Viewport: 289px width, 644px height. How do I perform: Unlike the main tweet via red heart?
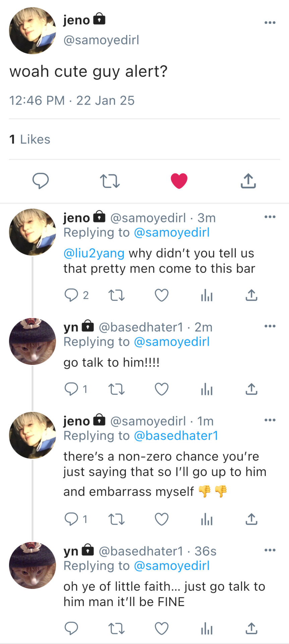pyautogui.click(x=179, y=181)
